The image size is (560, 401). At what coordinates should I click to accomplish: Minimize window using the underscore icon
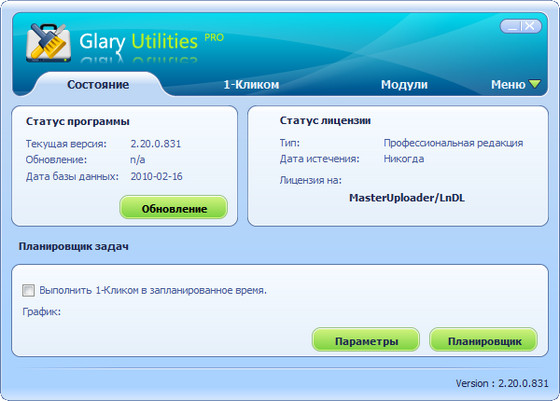[x=512, y=26]
